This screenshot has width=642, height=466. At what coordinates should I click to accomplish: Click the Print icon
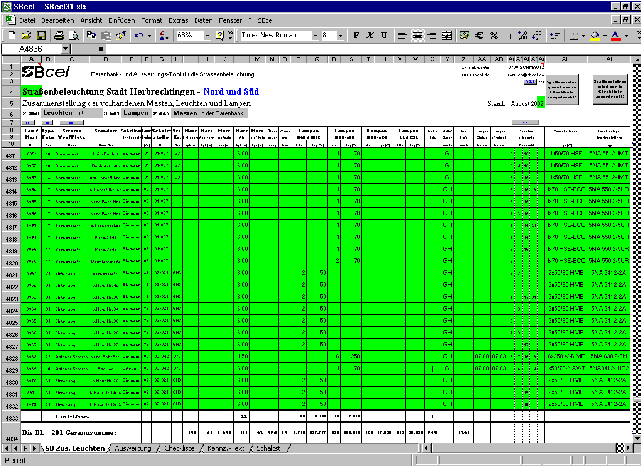coord(59,36)
